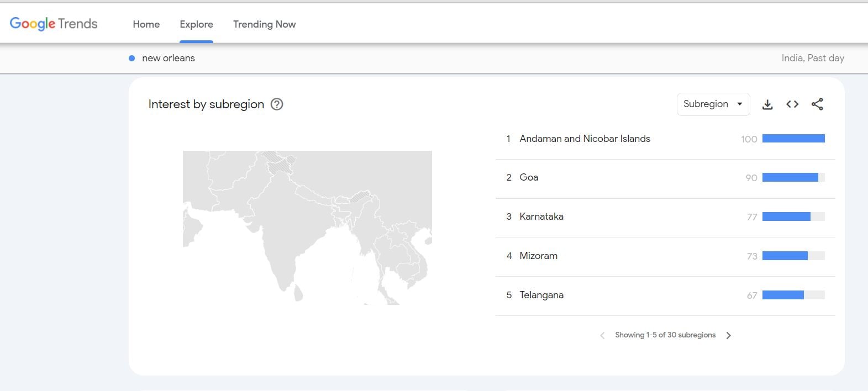
Task: Open the Trending Now tab
Action: (264, 24)
